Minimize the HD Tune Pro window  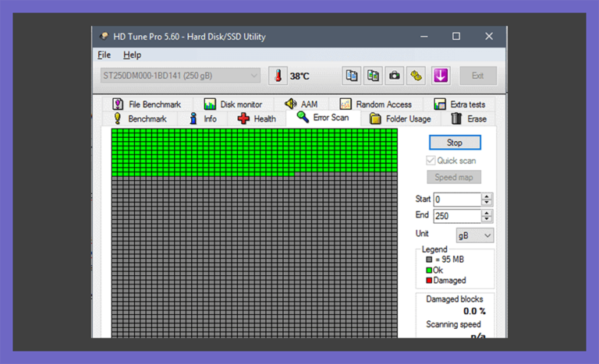tap(424, 37)
